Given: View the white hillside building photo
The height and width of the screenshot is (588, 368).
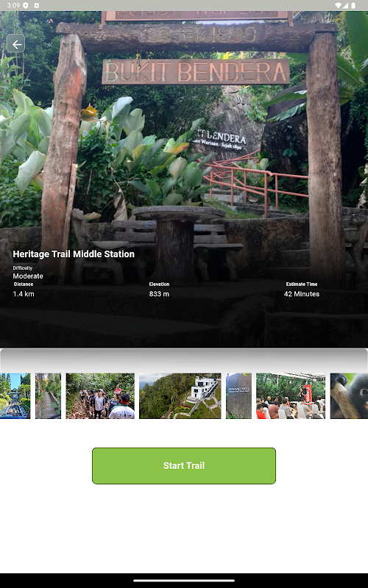Looking at the screenshot, I should [180, 395].
